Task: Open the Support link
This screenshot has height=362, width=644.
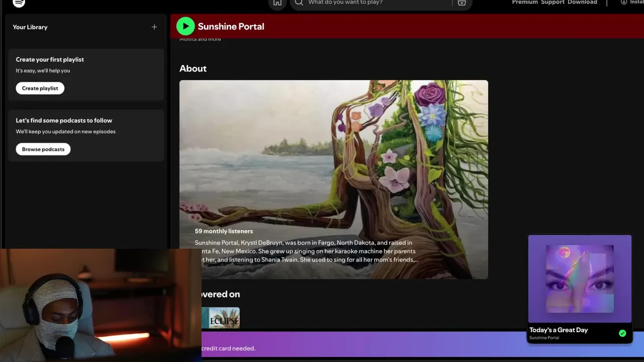Action: tap(552, 3)
